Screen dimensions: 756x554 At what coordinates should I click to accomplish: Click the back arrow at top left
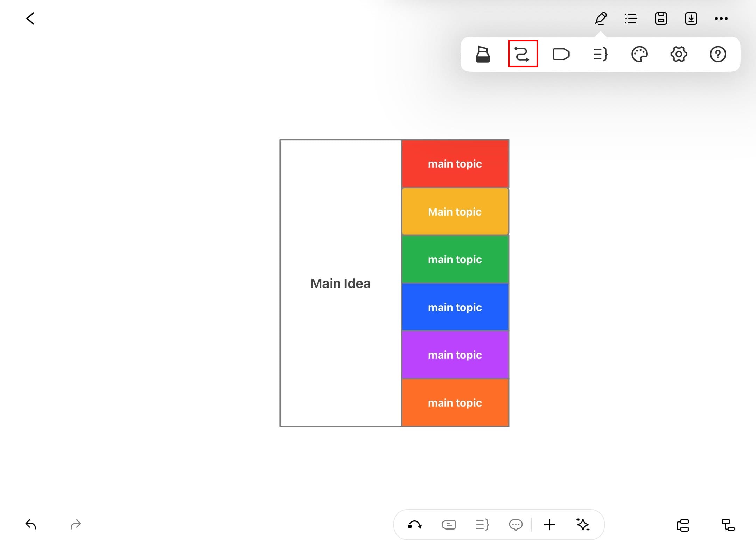[30, 19]
